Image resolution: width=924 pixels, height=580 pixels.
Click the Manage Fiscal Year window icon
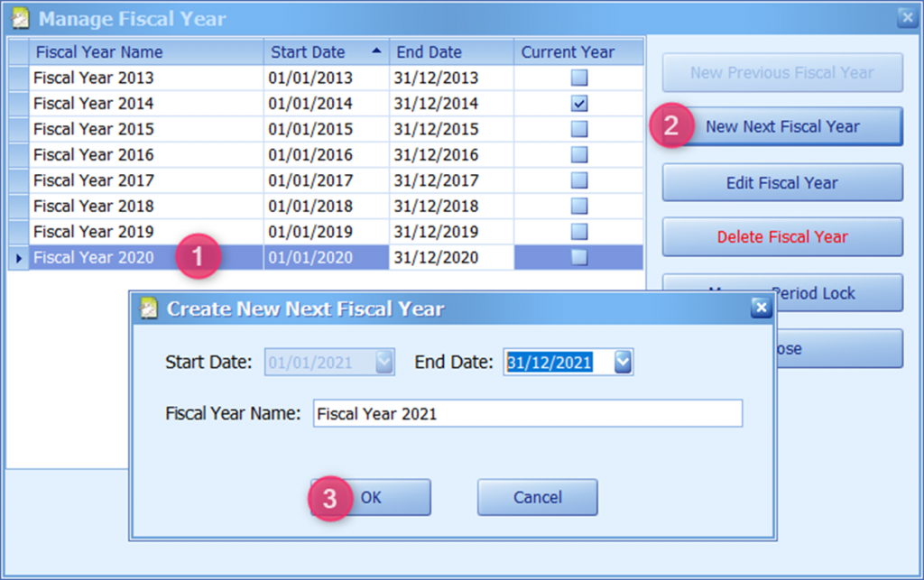click(20, 18)
